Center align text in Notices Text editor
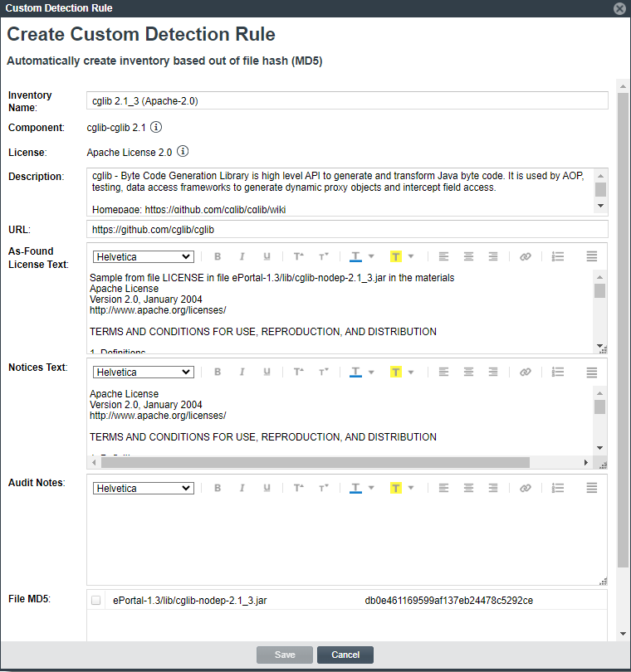 [469, 373]
